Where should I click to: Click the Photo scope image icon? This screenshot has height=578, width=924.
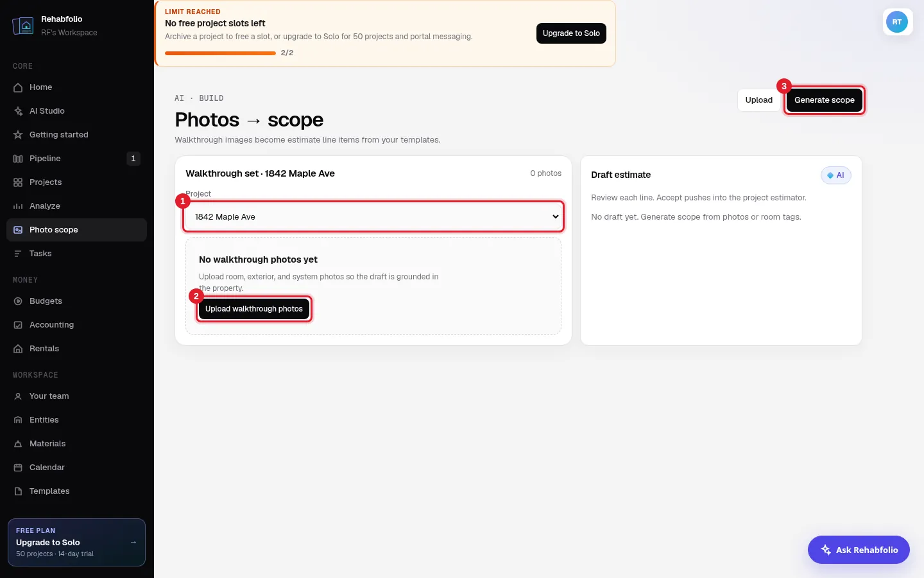click(18, 230)
